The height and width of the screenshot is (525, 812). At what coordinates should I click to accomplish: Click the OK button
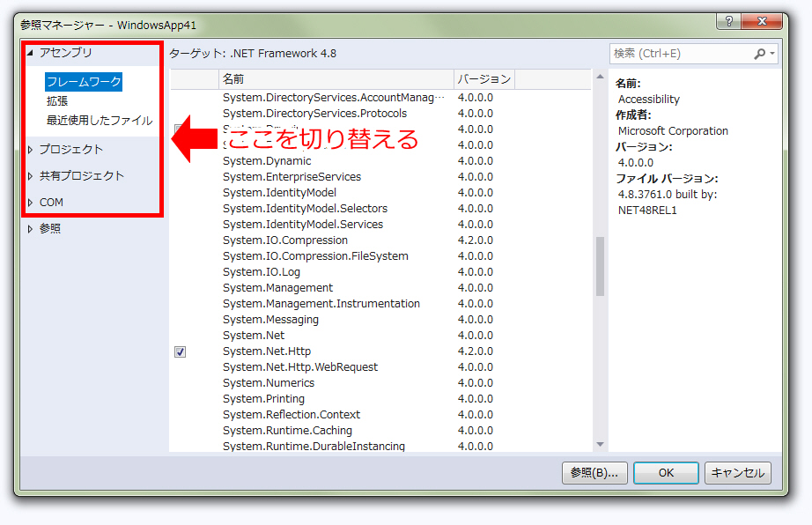point(666,473)
